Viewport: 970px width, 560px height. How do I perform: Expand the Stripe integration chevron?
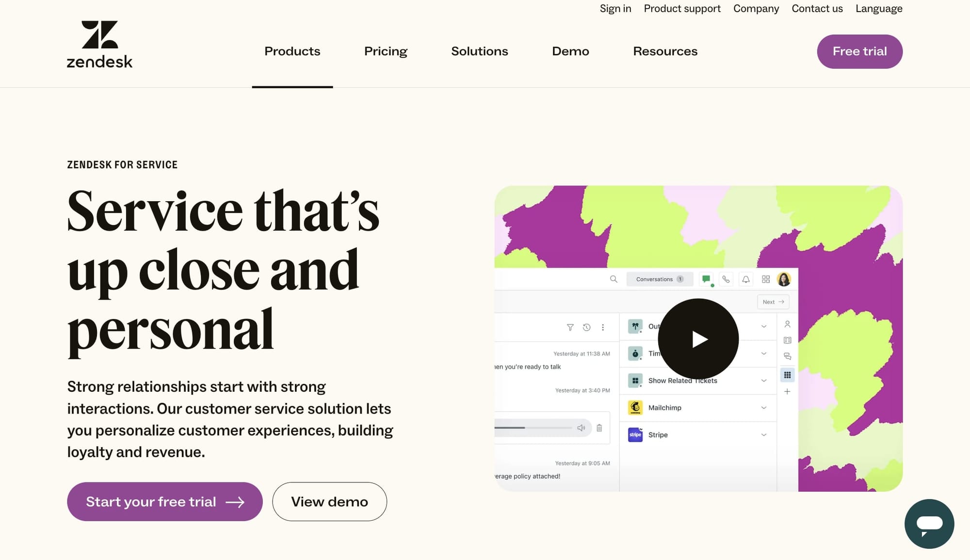(x=764, y=434)
